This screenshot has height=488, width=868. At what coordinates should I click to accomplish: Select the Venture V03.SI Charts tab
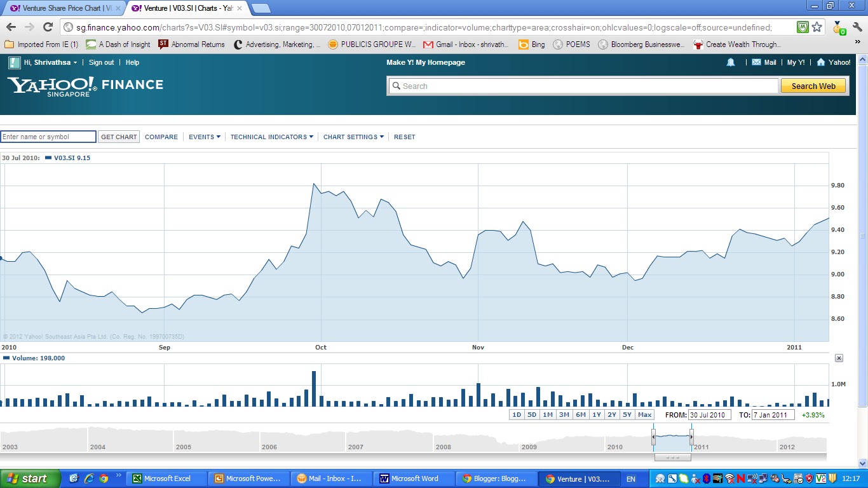(x=185, y=8)
